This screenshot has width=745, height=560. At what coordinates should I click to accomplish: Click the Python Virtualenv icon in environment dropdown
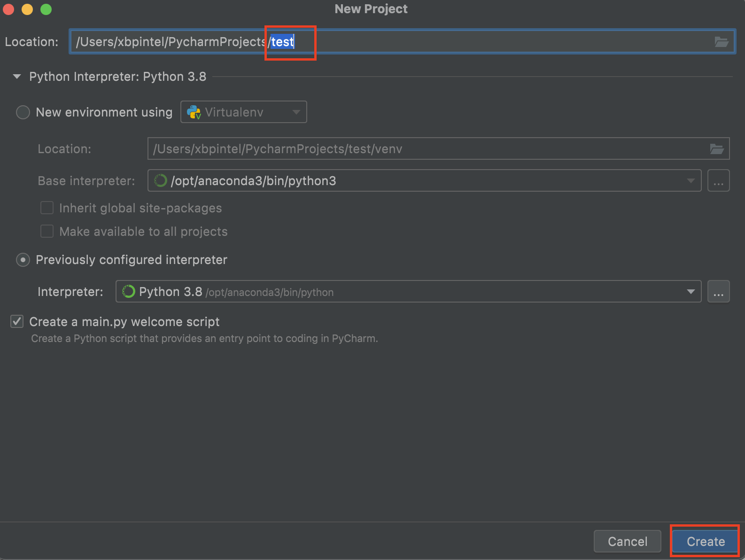pos(194,112)
